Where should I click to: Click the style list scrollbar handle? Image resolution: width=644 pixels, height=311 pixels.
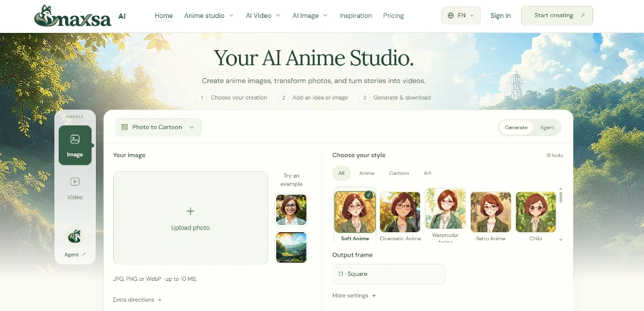tap(560, 197)
